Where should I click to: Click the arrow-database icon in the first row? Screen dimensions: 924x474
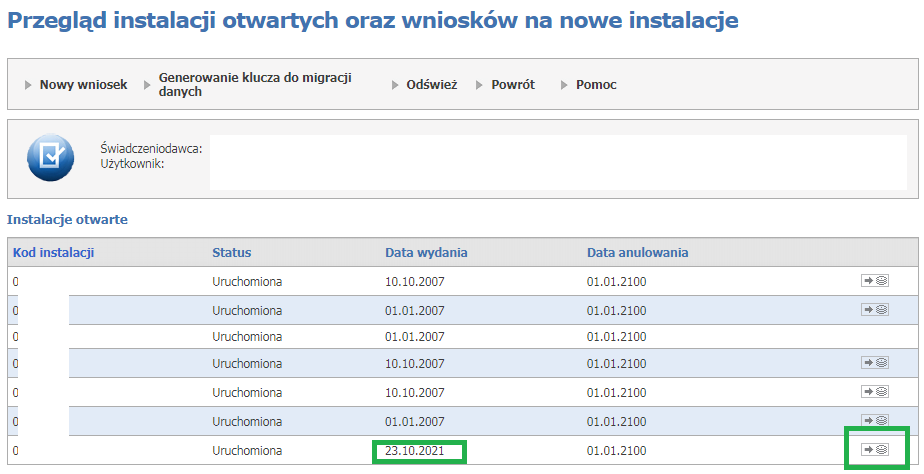coord(874,281)
